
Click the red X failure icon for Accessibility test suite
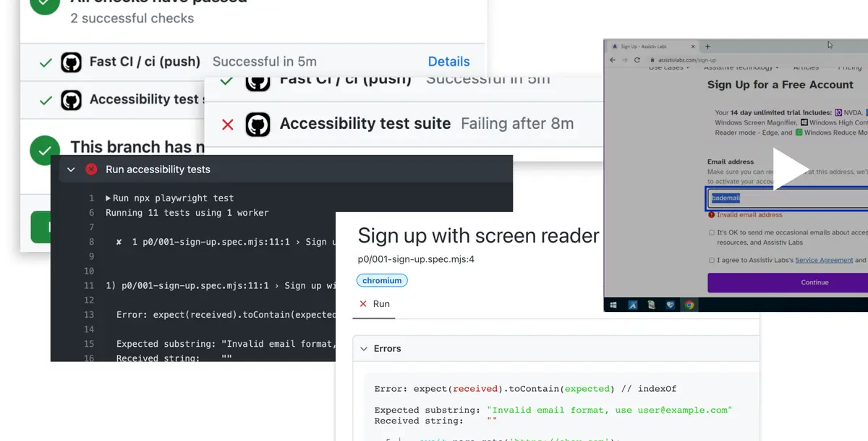click(x=228, y=125)
